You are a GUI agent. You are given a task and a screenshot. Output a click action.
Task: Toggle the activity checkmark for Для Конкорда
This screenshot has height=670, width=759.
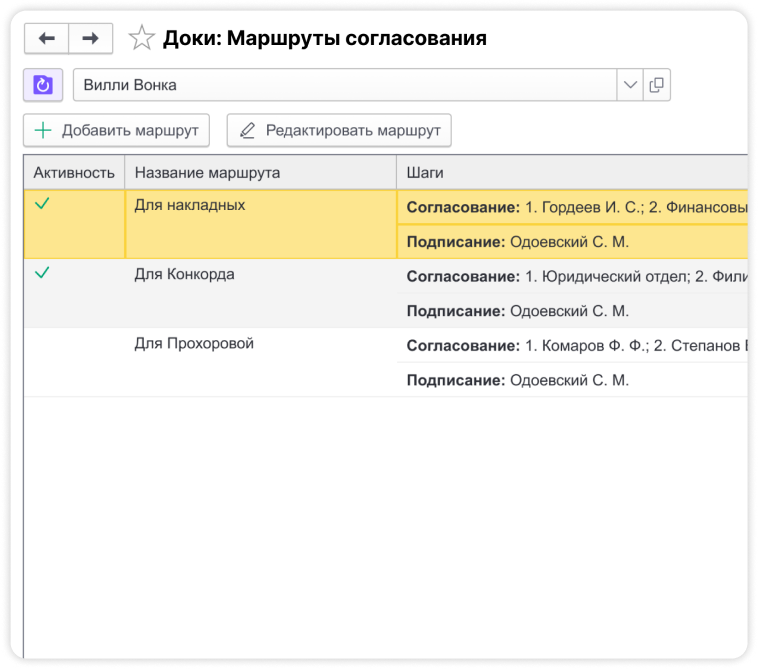[x=43, y=273]
